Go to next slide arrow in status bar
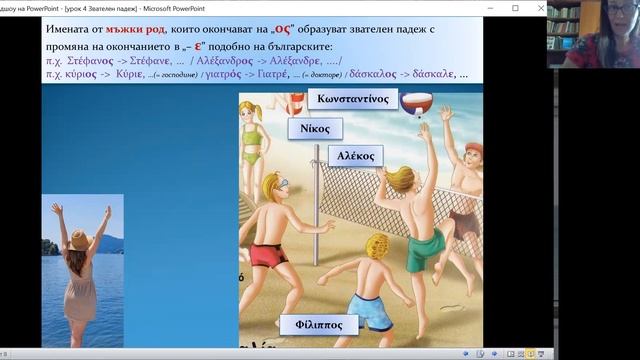This screenshot has width=640, height=360. pos(494,354)
